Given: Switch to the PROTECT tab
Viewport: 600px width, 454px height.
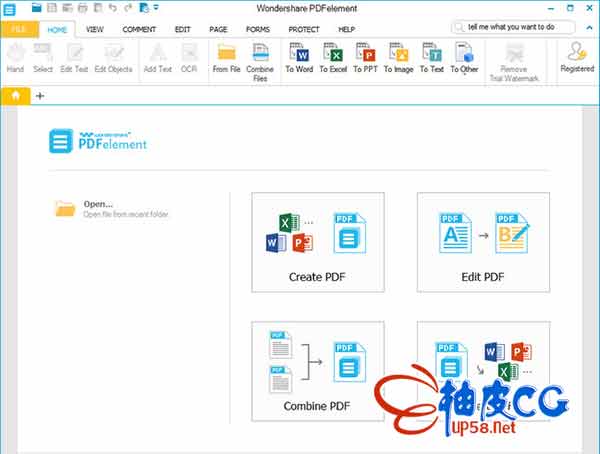Looking at the screenshot, I should coord(304,30).
